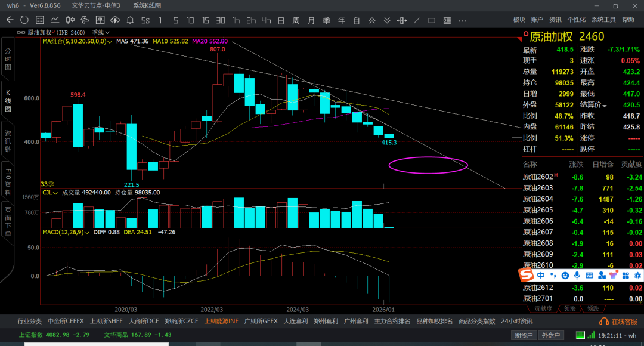Select 大商所DCE exchange tab
Image resolution: width=644 pixels, height=346 pixels.
pos(144,322)
